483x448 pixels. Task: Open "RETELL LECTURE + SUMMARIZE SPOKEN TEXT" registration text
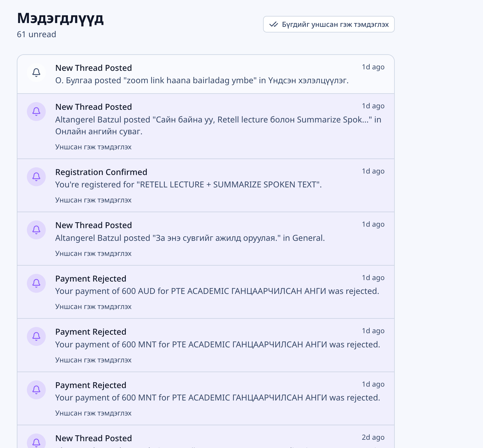(x=188, y=184)
